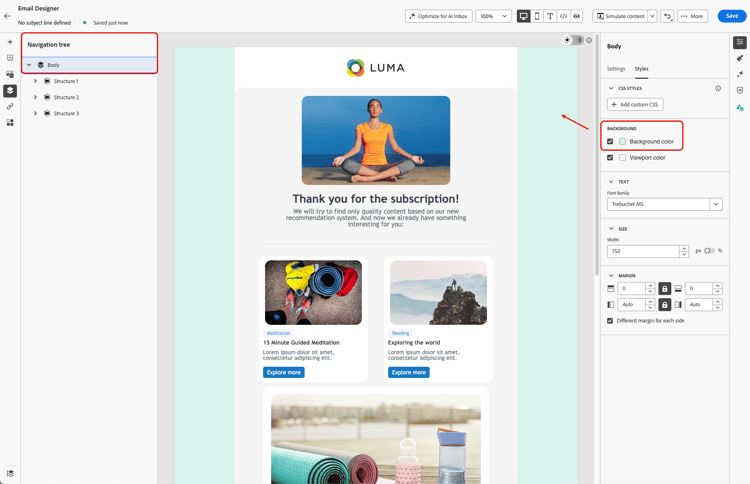Open the four-squares modules icon in left rail
750x484 pixels.
[x=10, y=123]
